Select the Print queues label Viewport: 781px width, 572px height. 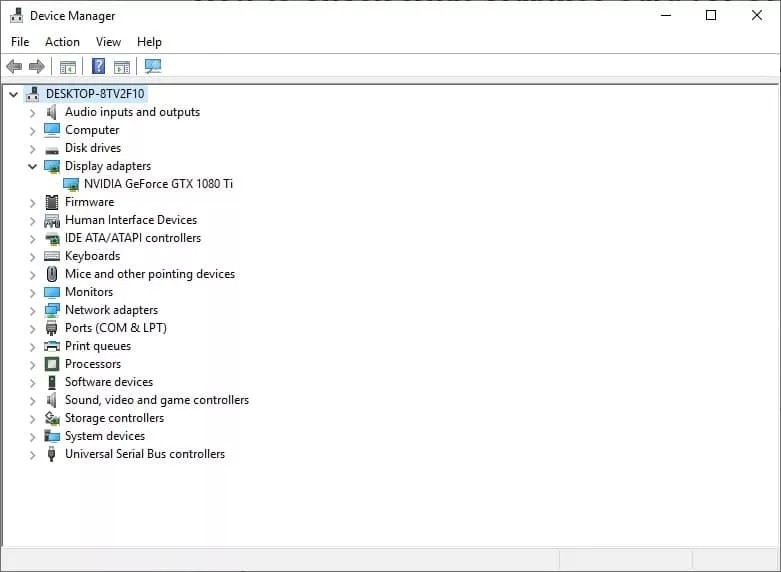98,346
